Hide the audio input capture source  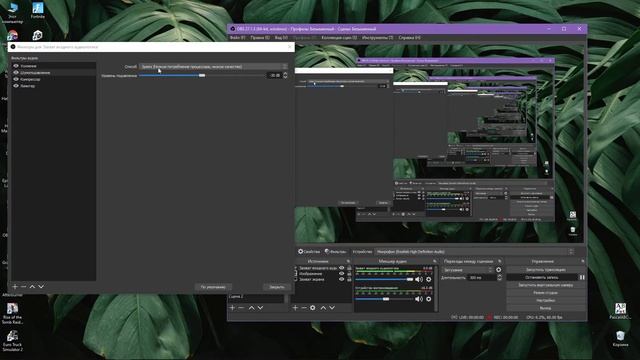(x=342, y=268)
